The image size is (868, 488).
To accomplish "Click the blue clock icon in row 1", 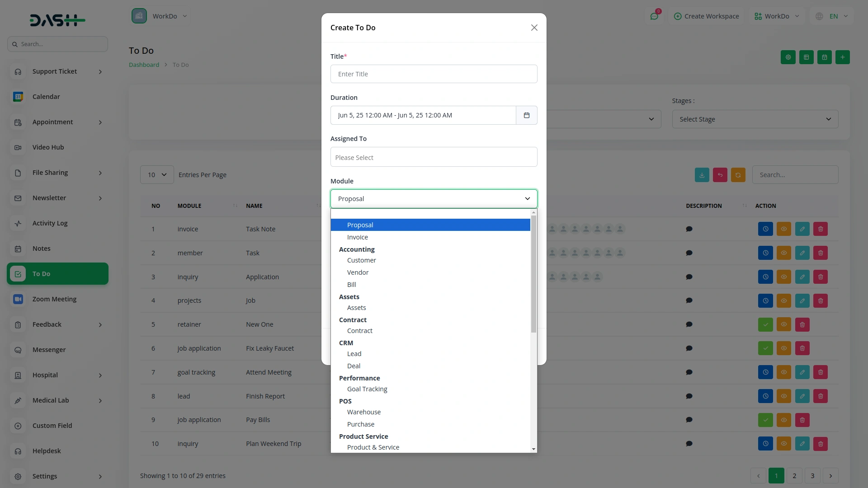I will (x=765, y=229).
